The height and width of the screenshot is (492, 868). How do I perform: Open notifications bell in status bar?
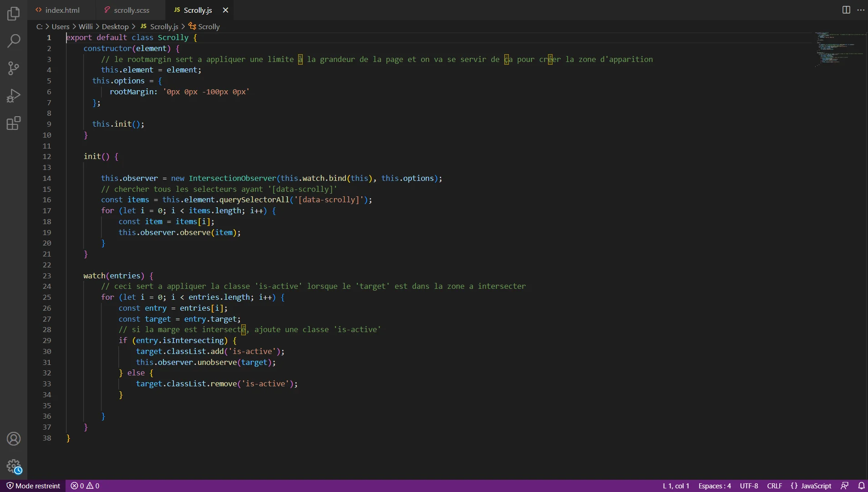861,486
